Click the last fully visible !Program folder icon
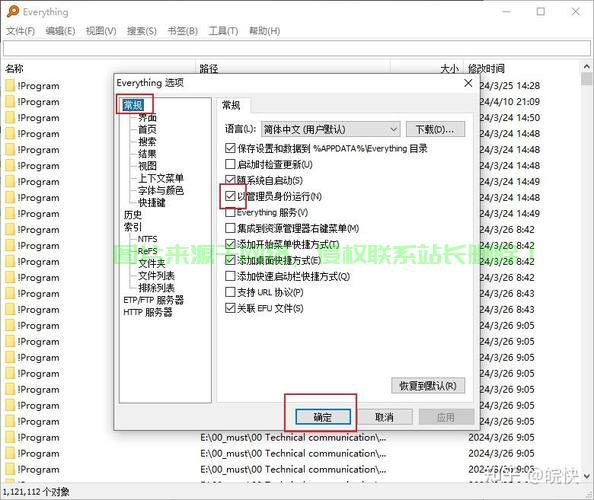 click(10, 469)
